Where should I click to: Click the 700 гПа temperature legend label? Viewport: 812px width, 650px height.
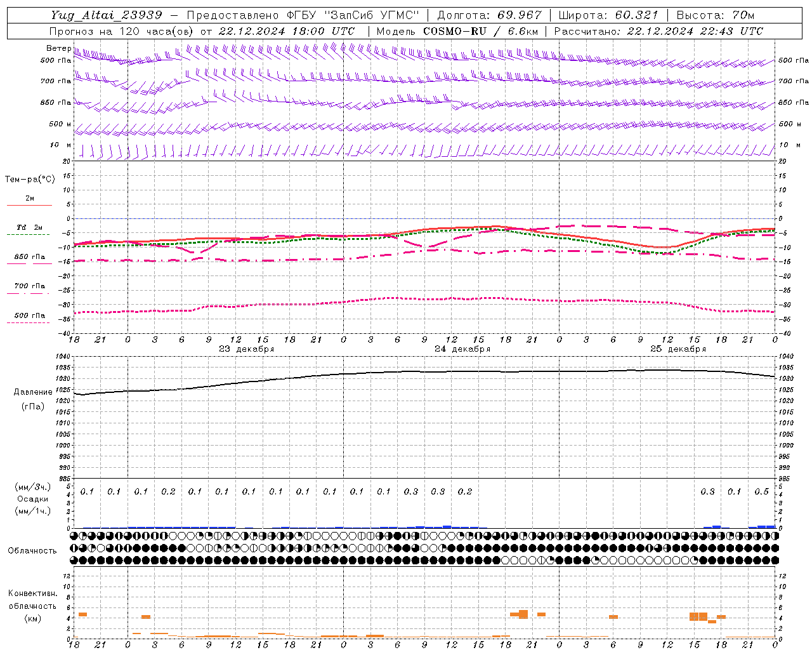30,286
